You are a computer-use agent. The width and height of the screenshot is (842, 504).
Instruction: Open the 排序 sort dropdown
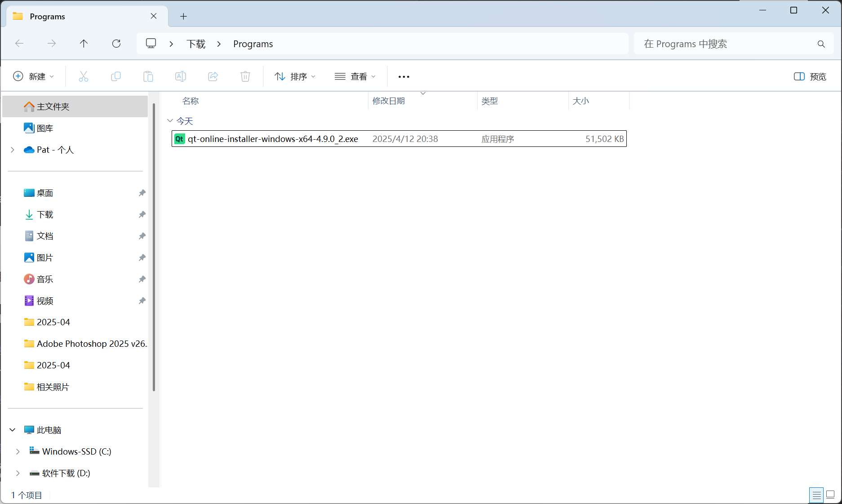(295, 76)
